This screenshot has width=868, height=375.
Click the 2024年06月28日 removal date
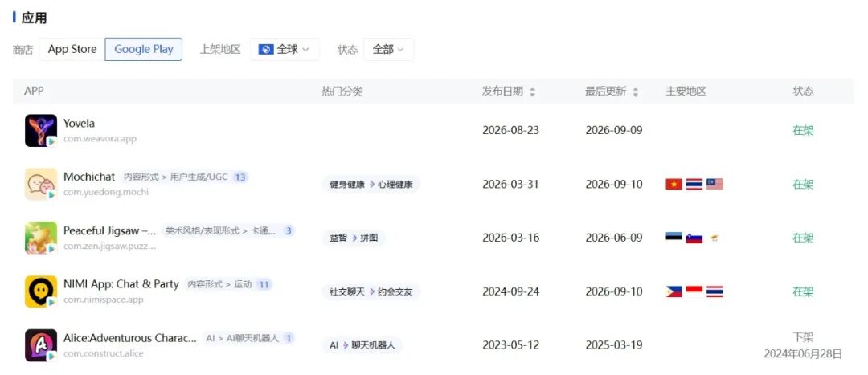tap(803, 354)
